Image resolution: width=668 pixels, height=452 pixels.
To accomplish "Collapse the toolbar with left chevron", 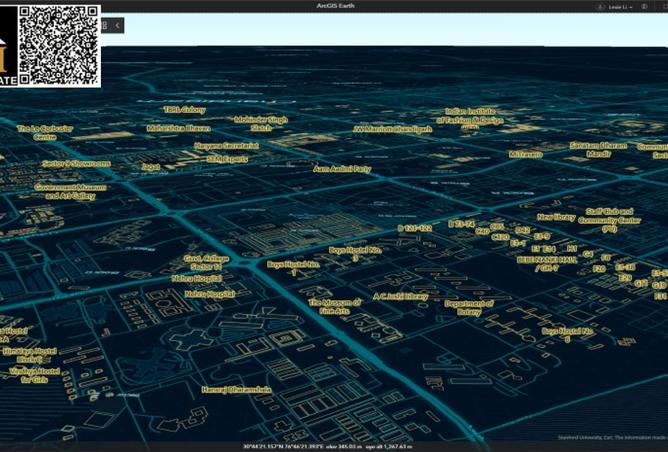I will click(x=118, y=25).
